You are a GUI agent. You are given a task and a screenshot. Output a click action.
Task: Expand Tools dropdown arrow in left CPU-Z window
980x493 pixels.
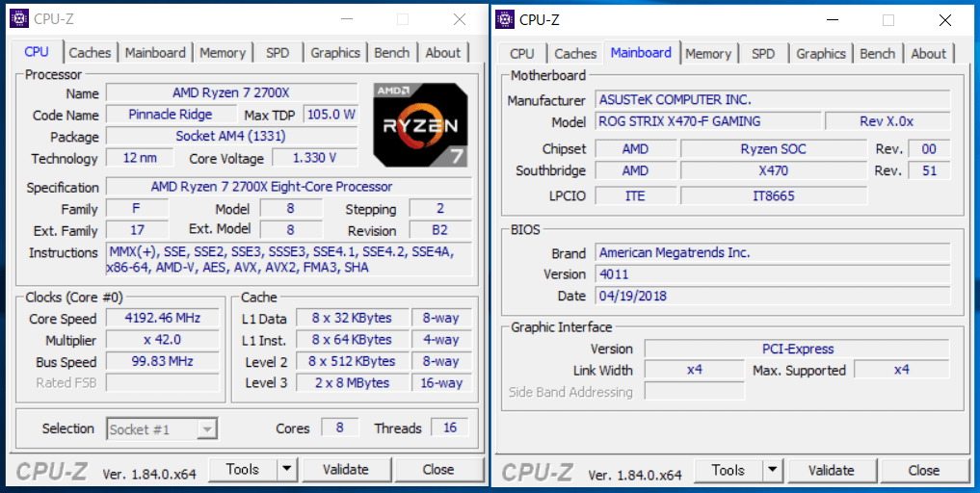pyautogui.click(x=287, y=469)
